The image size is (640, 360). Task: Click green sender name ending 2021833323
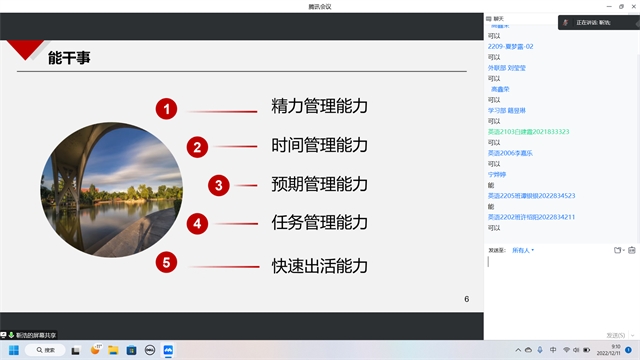tap(528, 131)
